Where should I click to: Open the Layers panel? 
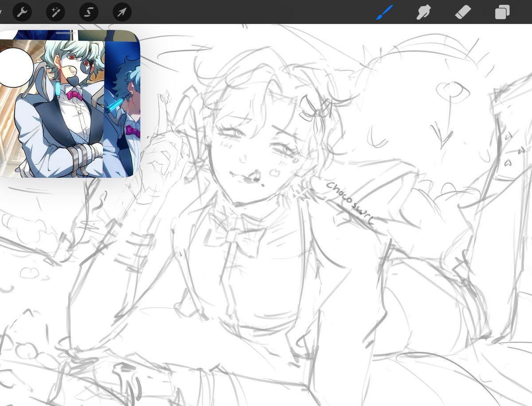502,12
